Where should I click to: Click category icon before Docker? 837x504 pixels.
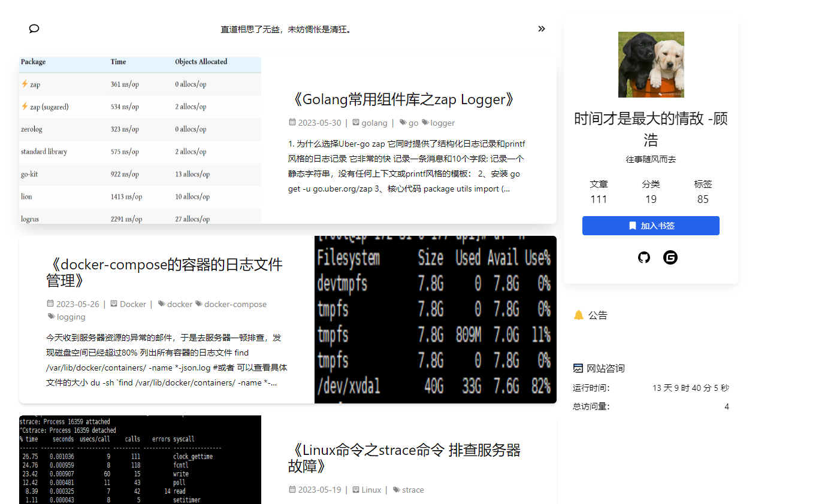tap(114, 303)
